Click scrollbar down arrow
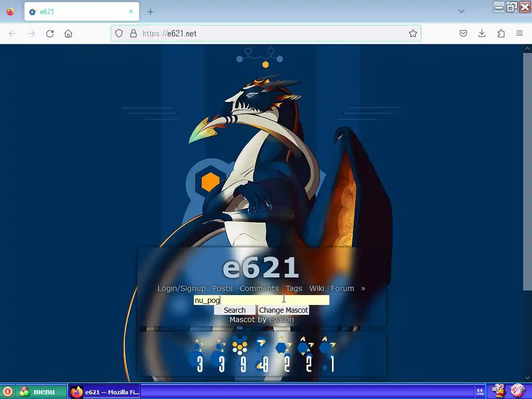This screenshot has width=532, height=399. (x=528, y=377)
